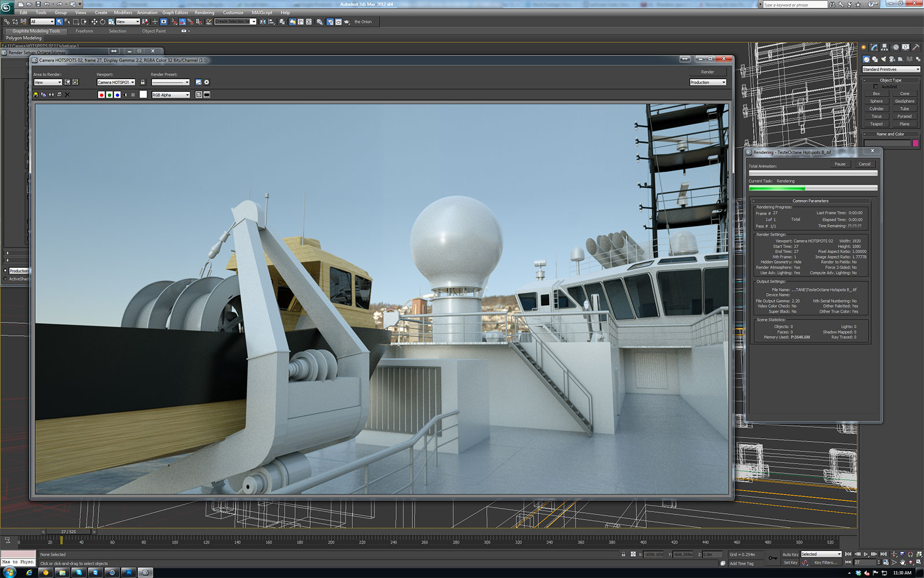The image size is (924, 578).
Task: Switch to the Cameras creation category
Action: click(x=892, y=59)
